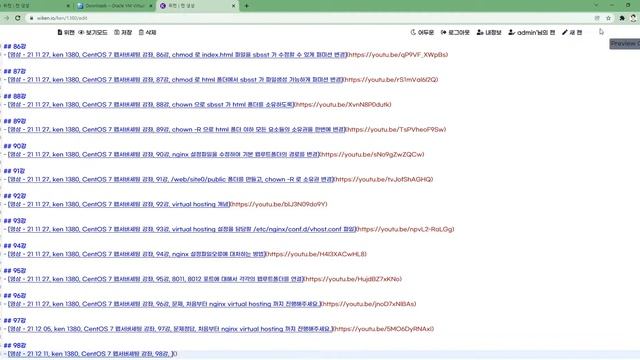Switch to the first browser tab

[36, 6]
